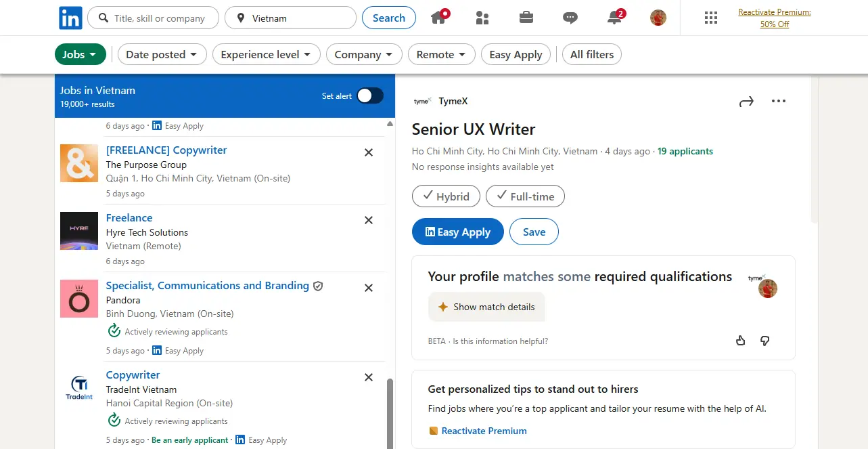The height and width of the screenshot is (449, 868).
Task: Expand the Date posted filter
Action: pyautogui.click(x=162, y=54)
